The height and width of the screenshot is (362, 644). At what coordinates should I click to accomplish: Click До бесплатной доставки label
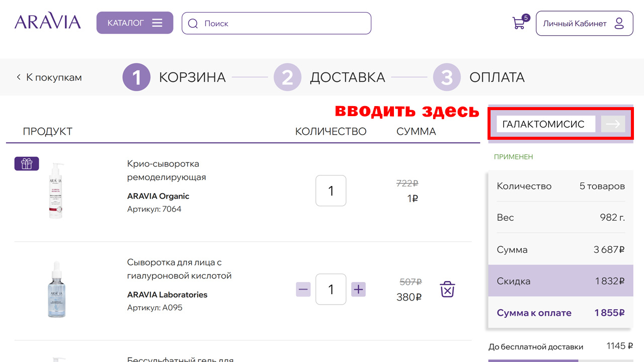click(x=536, y=347)
